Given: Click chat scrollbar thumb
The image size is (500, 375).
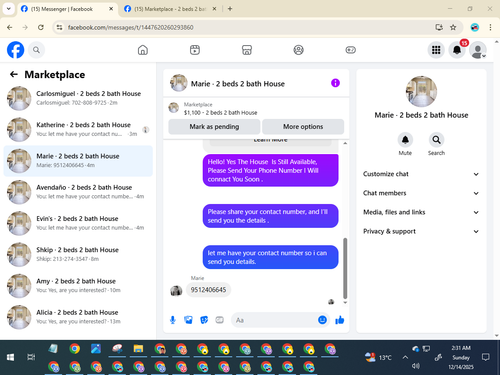Looking at the screenshot, I should pyautogui.click(x=345, y=268).
